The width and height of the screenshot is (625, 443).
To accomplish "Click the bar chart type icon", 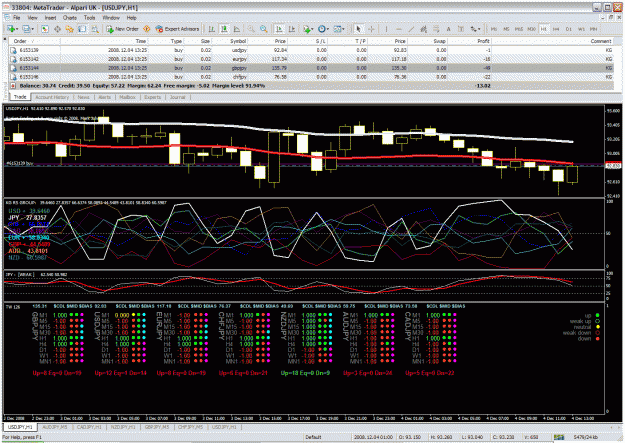I will (212, 29).
